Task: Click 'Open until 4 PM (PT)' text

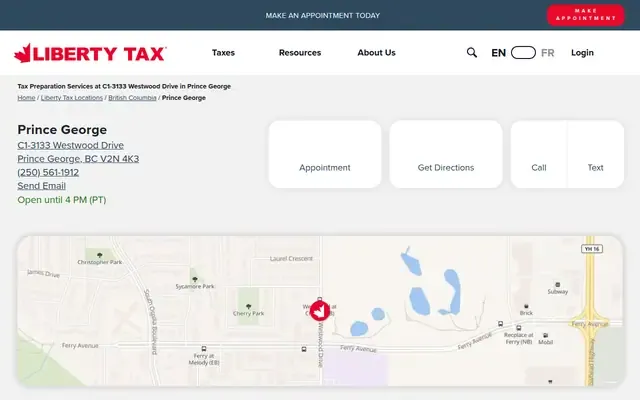Action: (x=62, y=200)
